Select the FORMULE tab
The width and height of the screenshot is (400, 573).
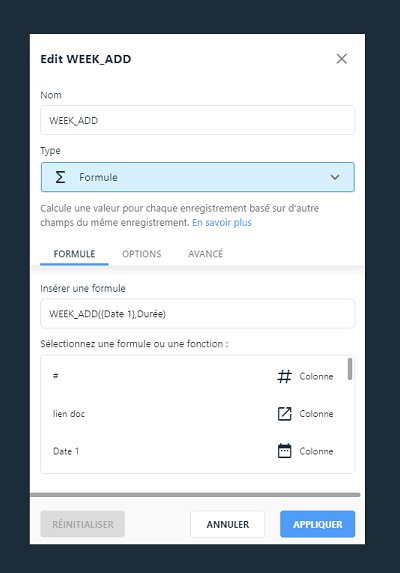point(75,254)
